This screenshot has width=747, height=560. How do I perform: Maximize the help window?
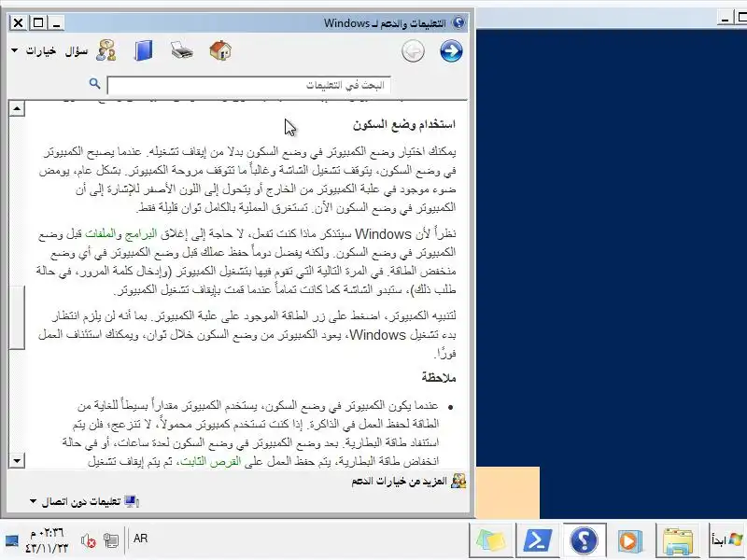coord(38,22)
